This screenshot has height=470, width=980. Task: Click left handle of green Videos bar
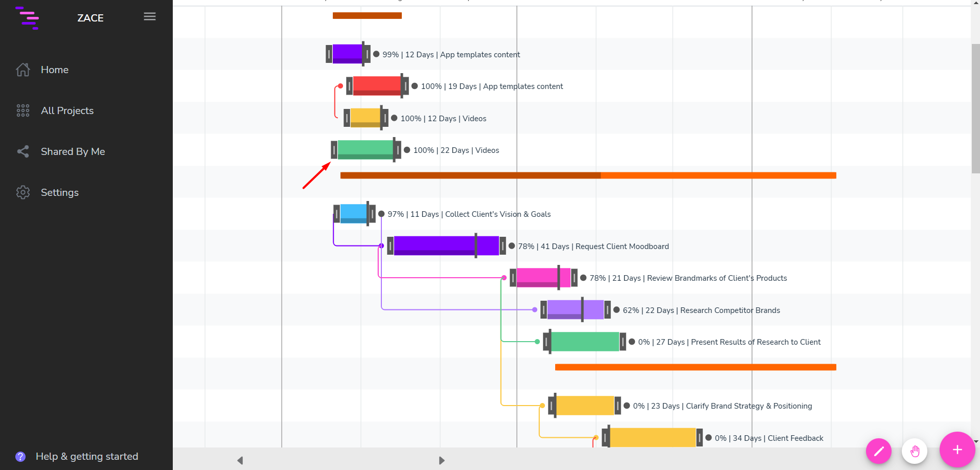(x=334, y=150)
